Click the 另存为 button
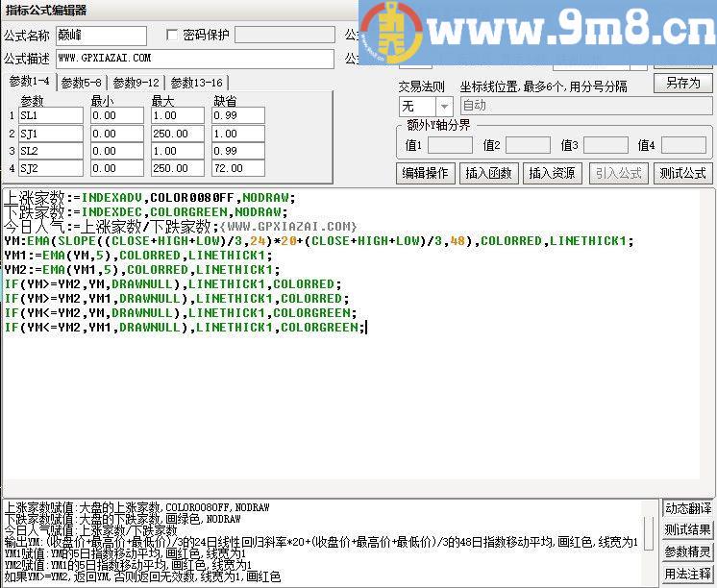The image size is (717, 588). point(682,84)
